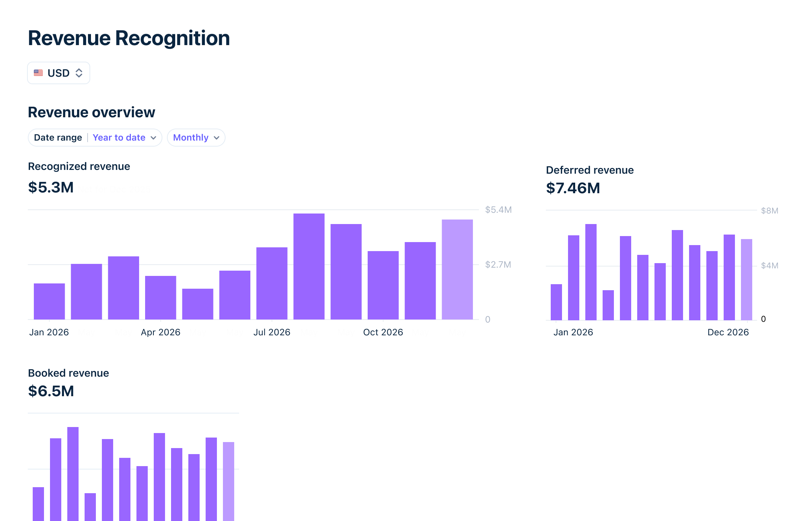Image resolution: width=812 pixels, height=521 pixels.
Task: Click the $5.3M Recognized revenue figure
Action: (x=51, y=187)
